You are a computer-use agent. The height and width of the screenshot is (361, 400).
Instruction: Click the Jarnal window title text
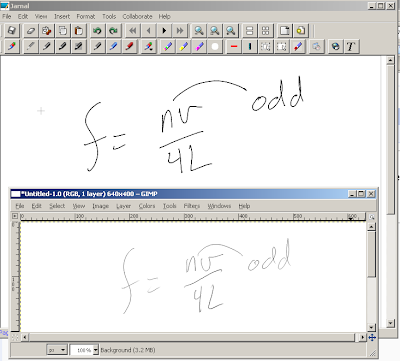20,6
